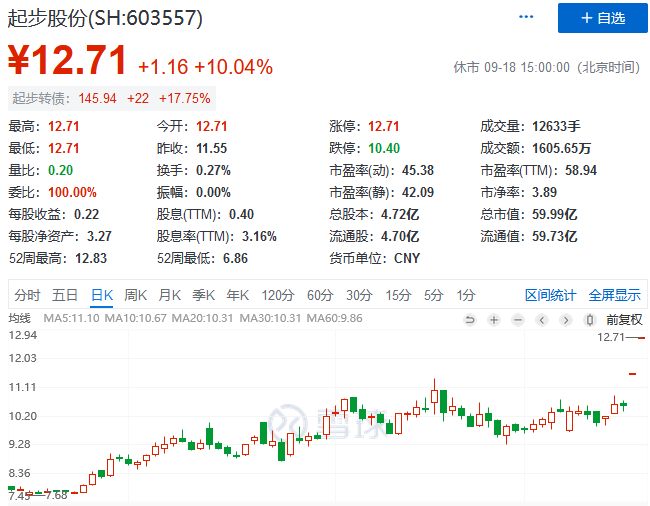This screenshot has height=506, width=650.
Task: Switch to the 120分 chart tab
Action: tap(278, 295)
